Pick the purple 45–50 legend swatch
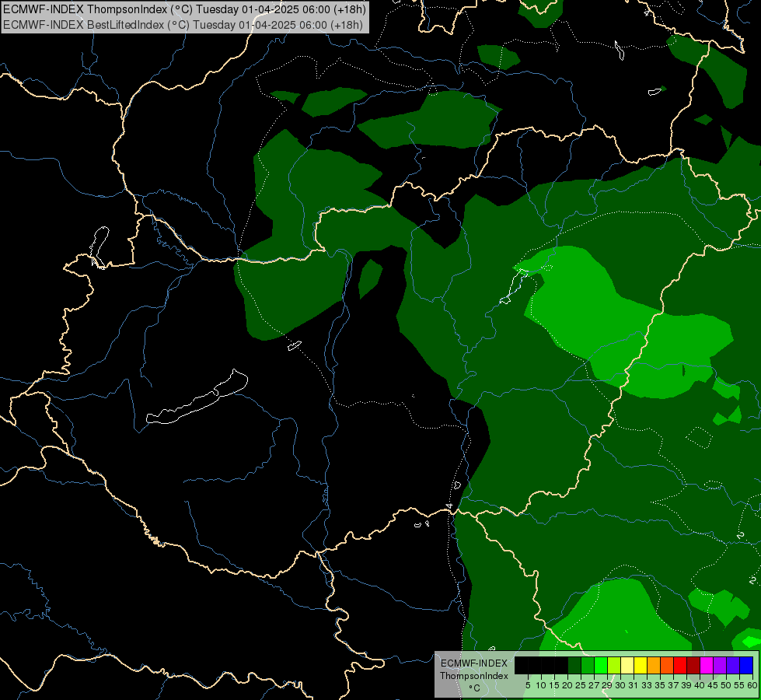Image resolution: width=761 pixels, height=700 pixels. tap(720, 665)
